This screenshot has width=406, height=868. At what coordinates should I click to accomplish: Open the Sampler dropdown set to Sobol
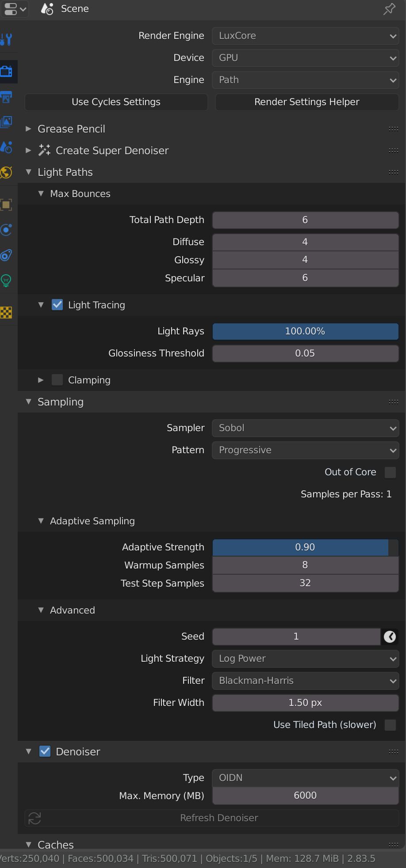[x=305, y=428]
